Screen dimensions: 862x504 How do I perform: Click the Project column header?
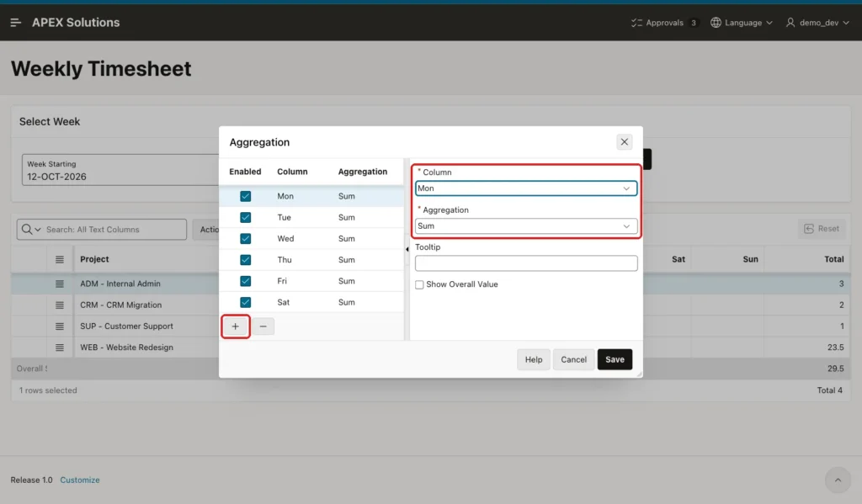click(x=94, y=259)
